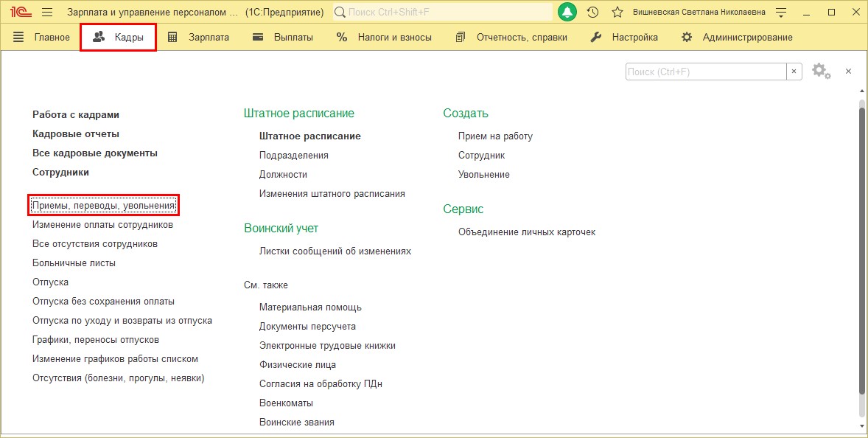Click the 1C logo icon
This screenshot has height=438, width=868.
click(x=21, y=13)
